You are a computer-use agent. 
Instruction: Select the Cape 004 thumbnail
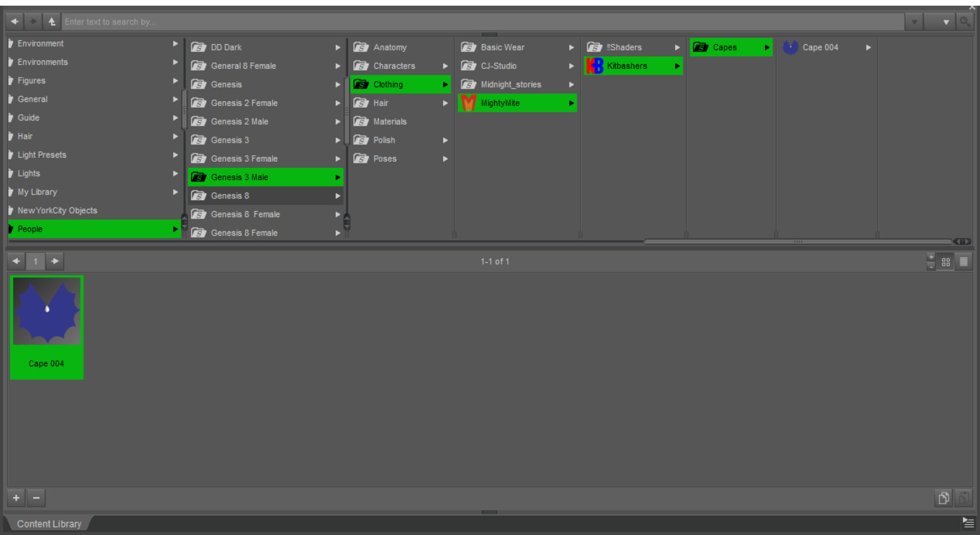[46, 327]
